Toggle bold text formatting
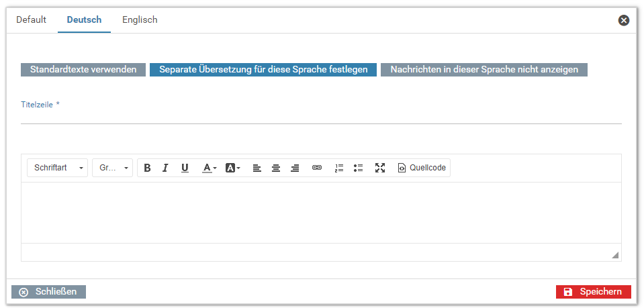 (147, 168)
